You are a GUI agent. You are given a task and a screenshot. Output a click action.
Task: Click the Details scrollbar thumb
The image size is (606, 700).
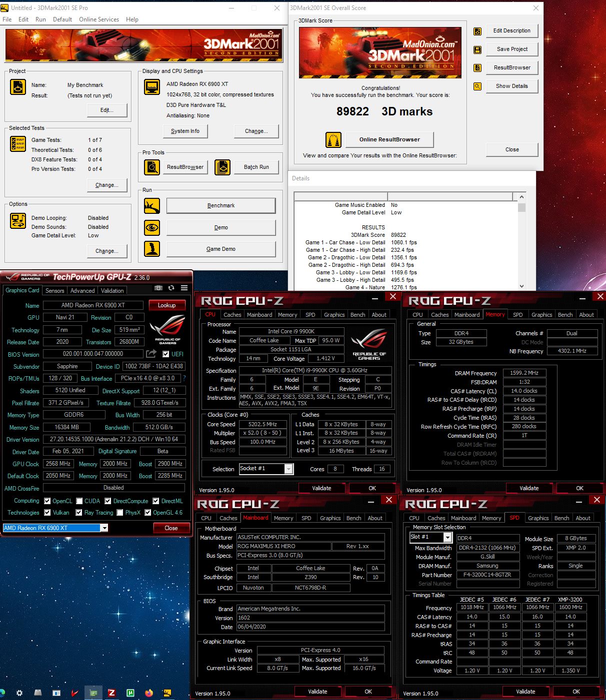[x=521, y=207]
